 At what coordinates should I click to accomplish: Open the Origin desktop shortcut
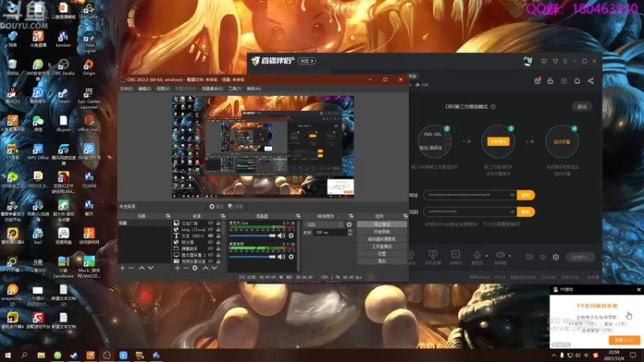pos(89,68)
